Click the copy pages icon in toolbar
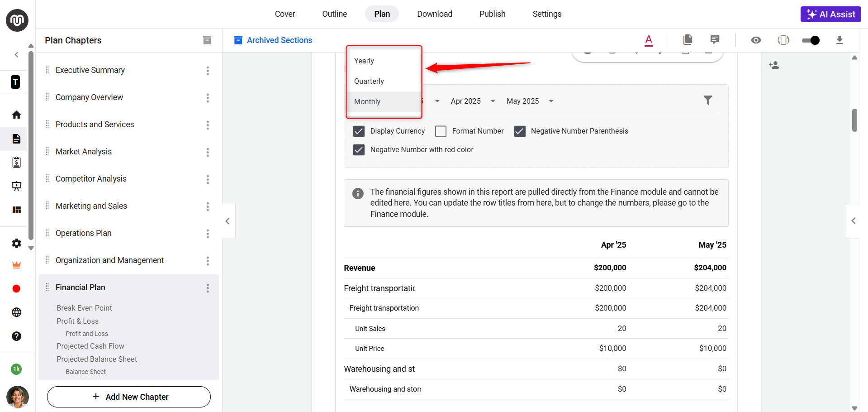 [688, 40]
